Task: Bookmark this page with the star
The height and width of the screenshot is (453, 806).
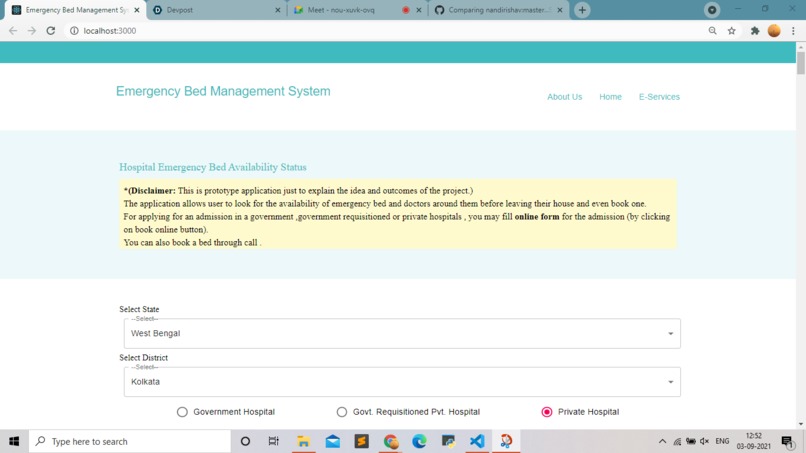Action: tap(731, 31)
